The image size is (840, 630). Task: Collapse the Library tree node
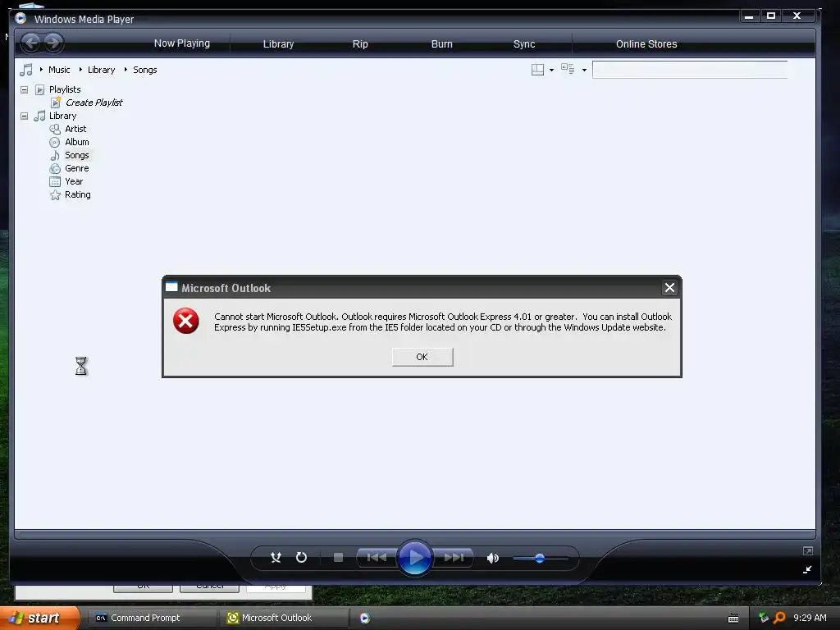(24, 116)
